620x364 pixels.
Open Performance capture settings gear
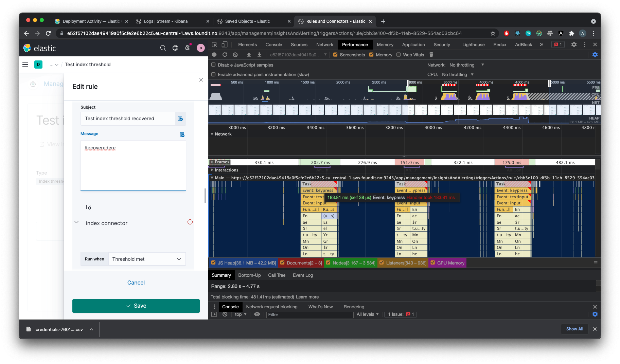point(595,55)
